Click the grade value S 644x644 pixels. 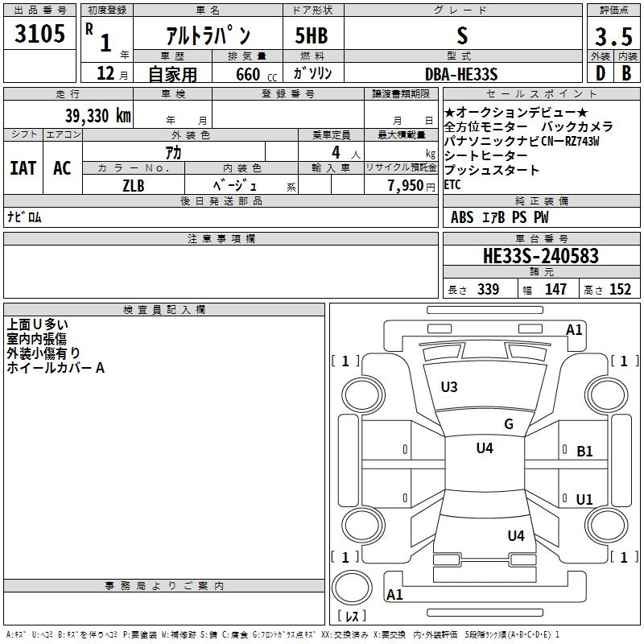pos(462,35)
